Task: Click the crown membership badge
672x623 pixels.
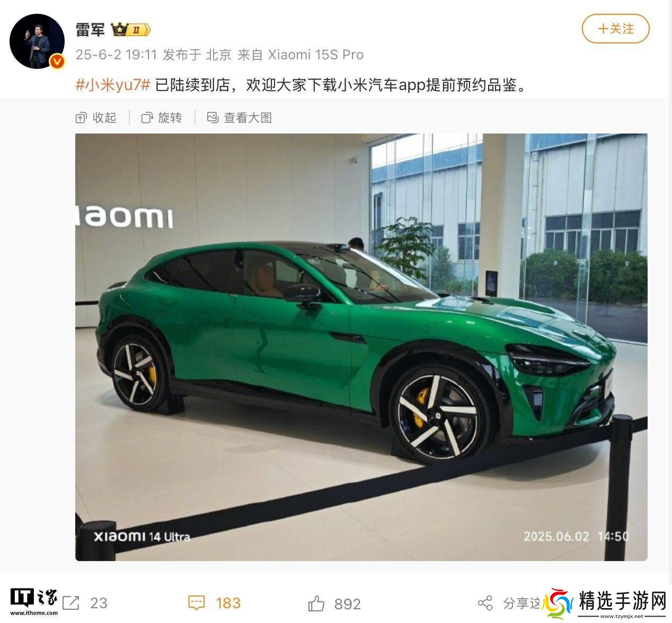Action: [x=131, y=30]
